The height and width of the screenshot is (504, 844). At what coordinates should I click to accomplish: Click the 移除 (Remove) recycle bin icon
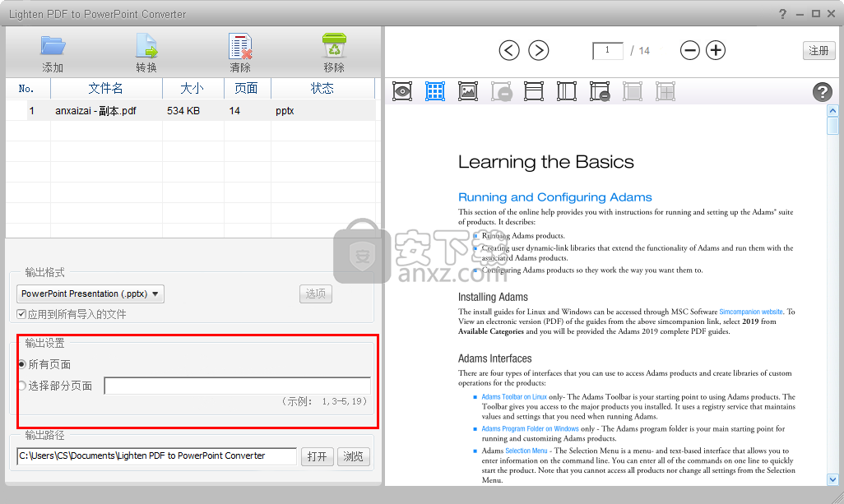334,46
